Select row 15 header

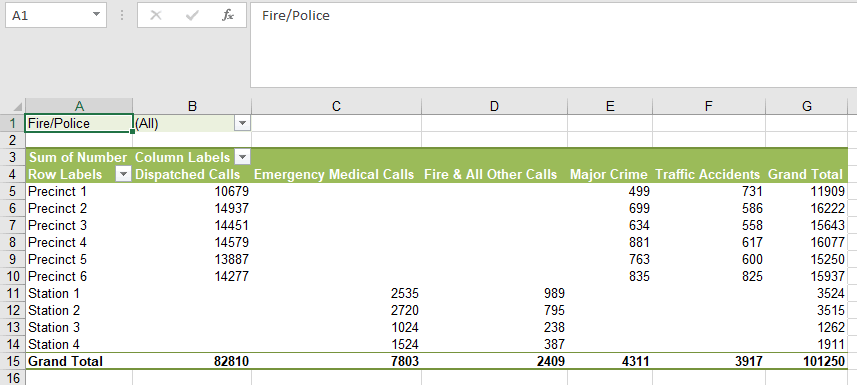13,361
